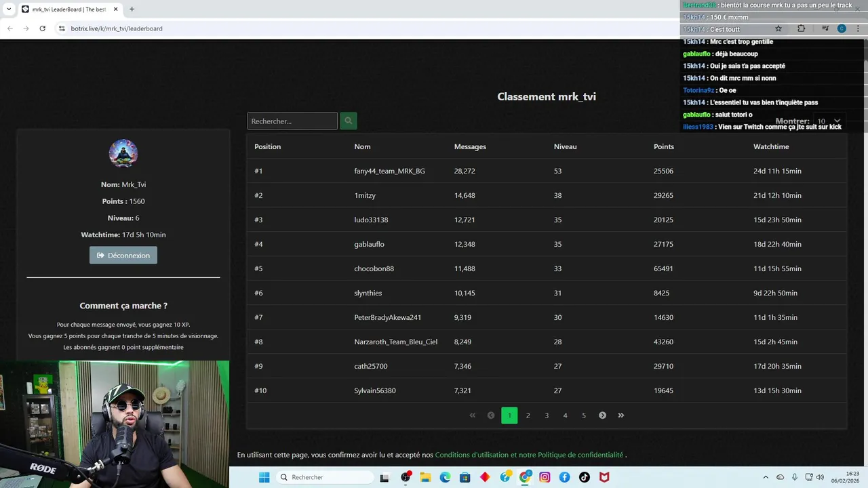Open Microsoft Store from the taskbar

pos(465,477)
